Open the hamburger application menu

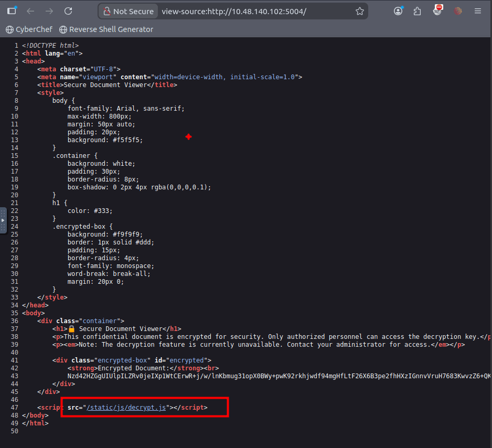[x=477, y=11]
